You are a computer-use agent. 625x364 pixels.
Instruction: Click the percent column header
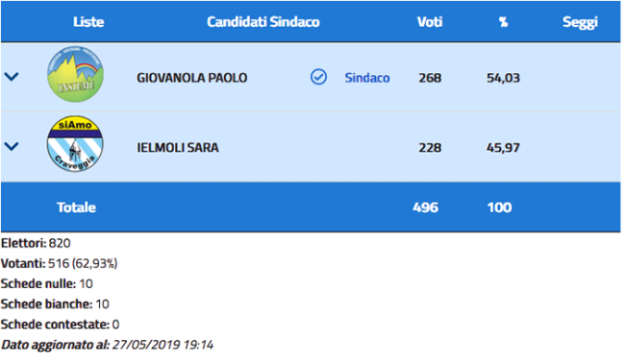504,22
